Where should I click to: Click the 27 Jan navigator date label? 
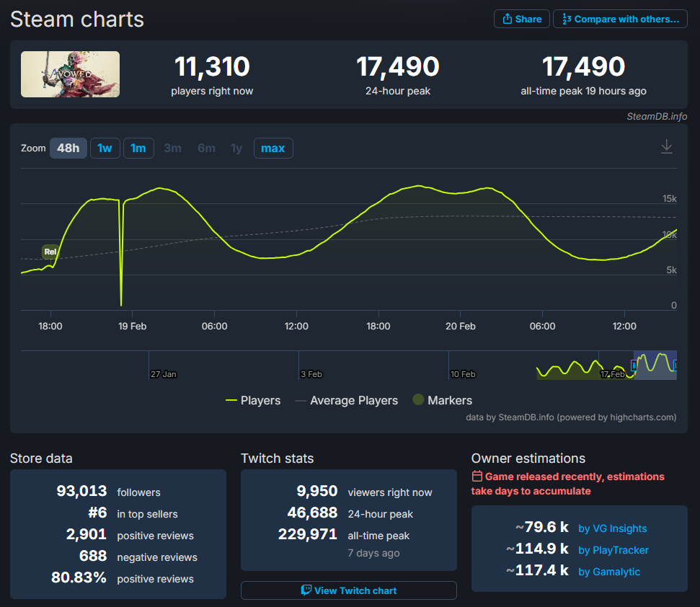pyautogui.click(x=164, y=374)
